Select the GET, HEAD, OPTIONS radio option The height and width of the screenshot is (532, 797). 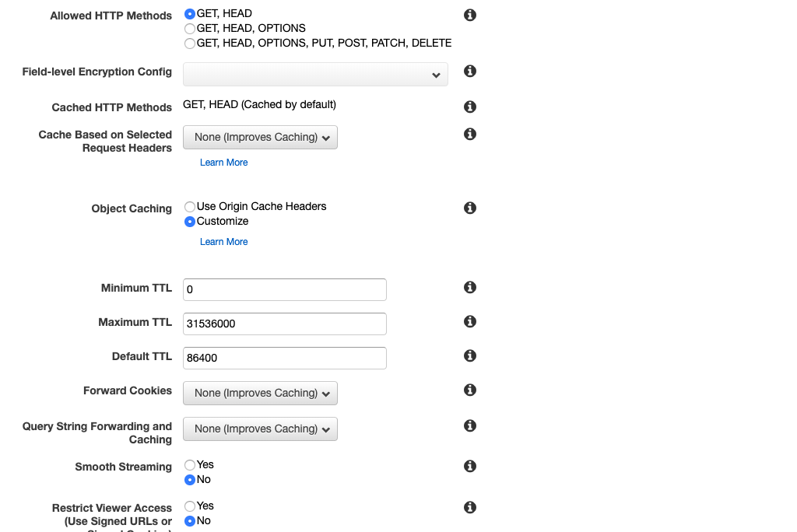[190, 29]
